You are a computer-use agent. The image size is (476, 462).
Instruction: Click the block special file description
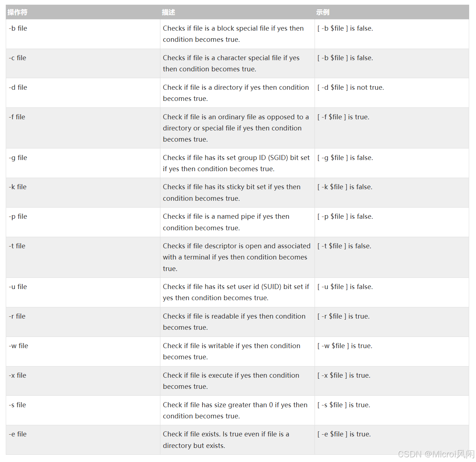tap(233, 34)
